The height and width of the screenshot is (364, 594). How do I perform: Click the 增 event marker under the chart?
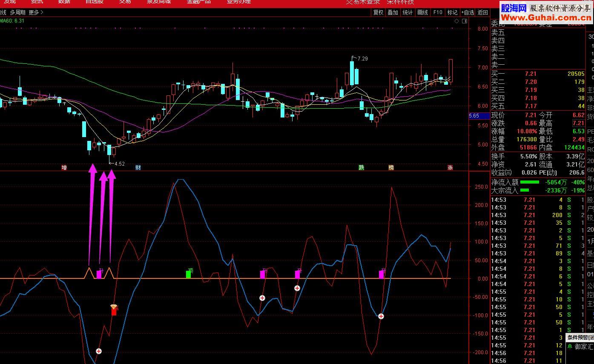click(64, 167)
